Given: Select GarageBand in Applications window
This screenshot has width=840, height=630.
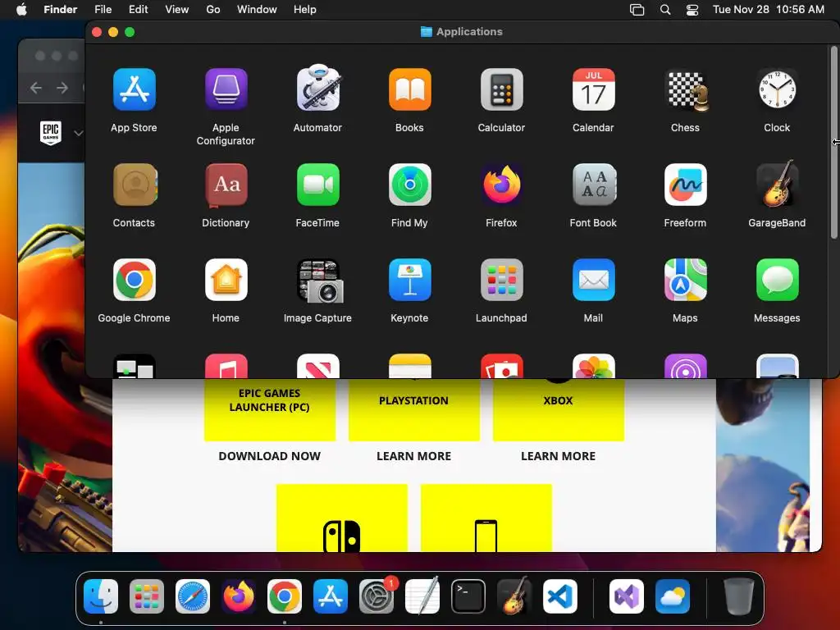Looking at the screenshot, I should click(777, 184).
